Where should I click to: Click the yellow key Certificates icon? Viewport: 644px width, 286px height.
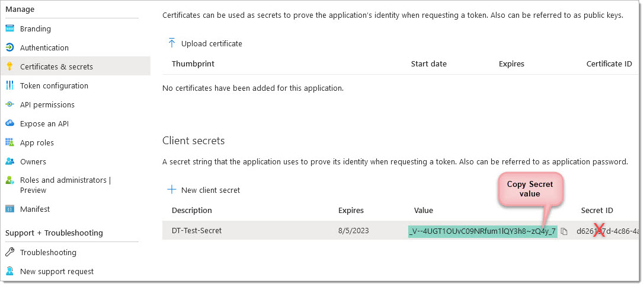[x=10, y=66]
